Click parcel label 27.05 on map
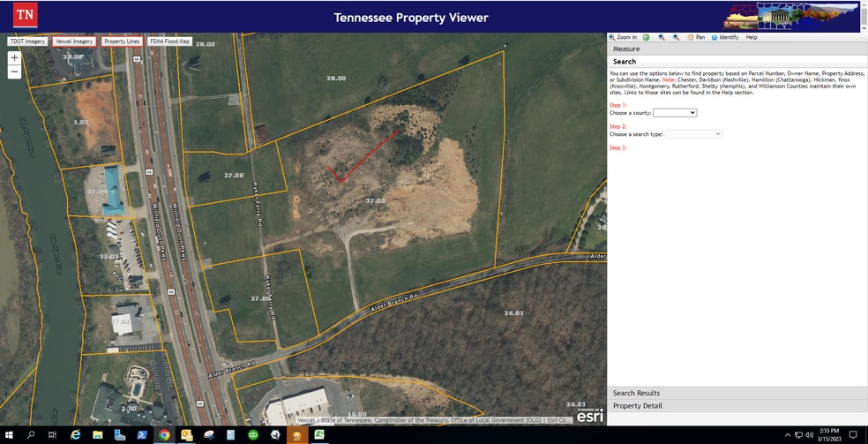The height and width of the screenshot is (444, 868). point(375,200)
